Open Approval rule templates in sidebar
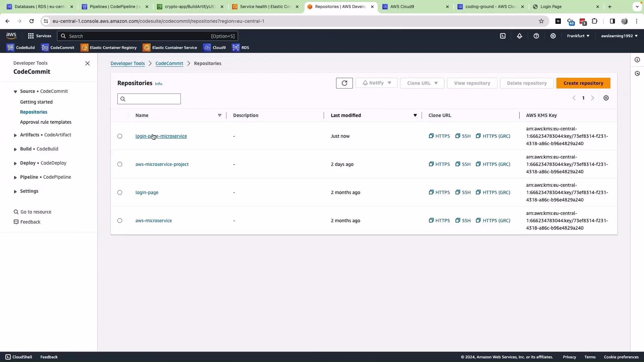This screenshot has height=362, width=644. (46, 122)
